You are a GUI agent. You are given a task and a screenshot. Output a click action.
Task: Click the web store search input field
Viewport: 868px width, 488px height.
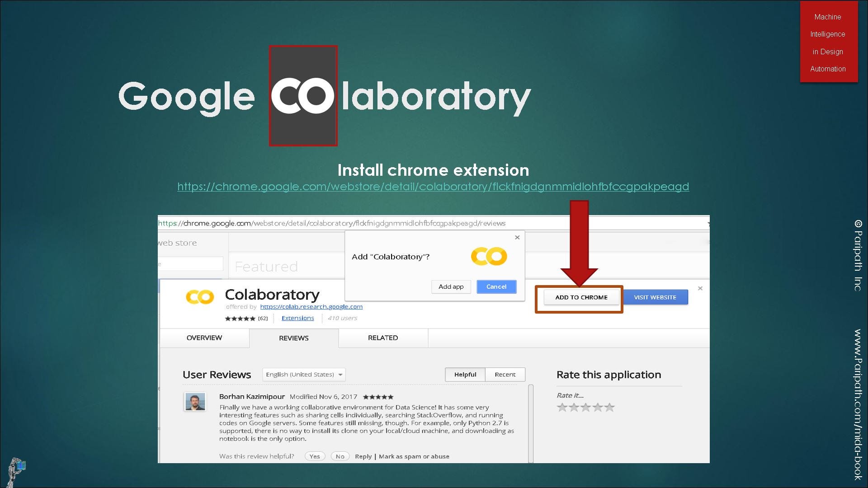191,264
